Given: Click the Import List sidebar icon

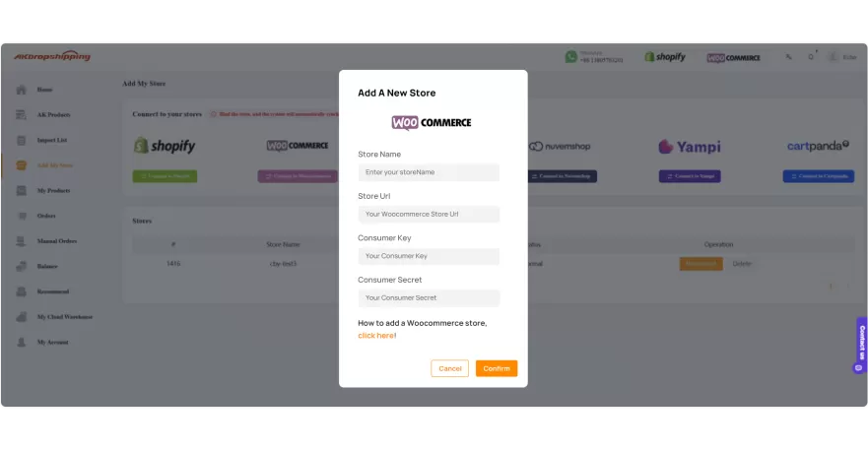Looking at the screenshot, I should pyautogui.click(x=21, y=140).
